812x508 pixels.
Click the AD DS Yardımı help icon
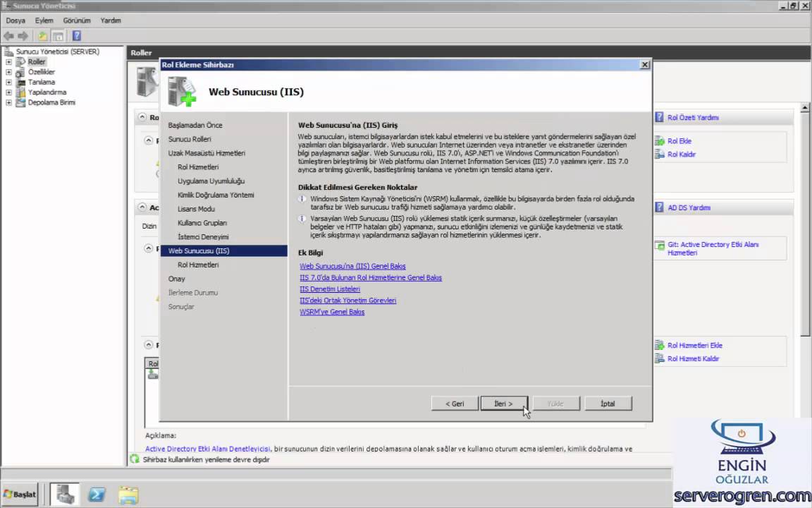[659, 207]
